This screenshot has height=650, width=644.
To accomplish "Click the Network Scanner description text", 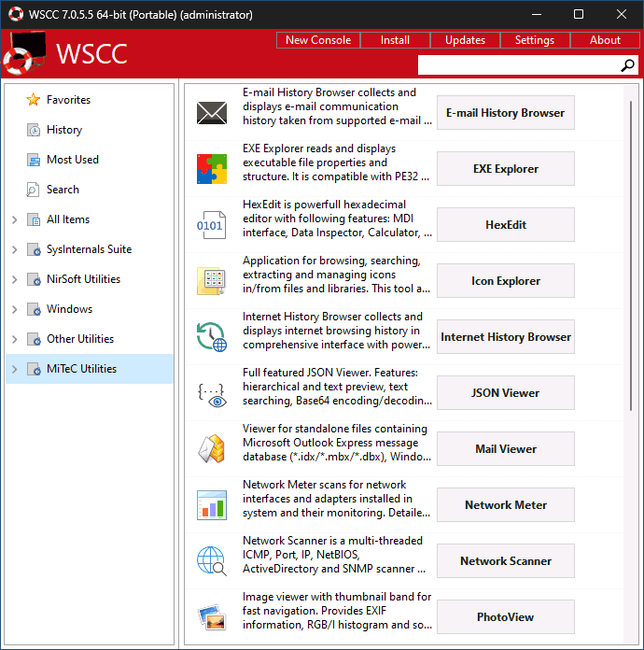I will (x=333, y=555).
